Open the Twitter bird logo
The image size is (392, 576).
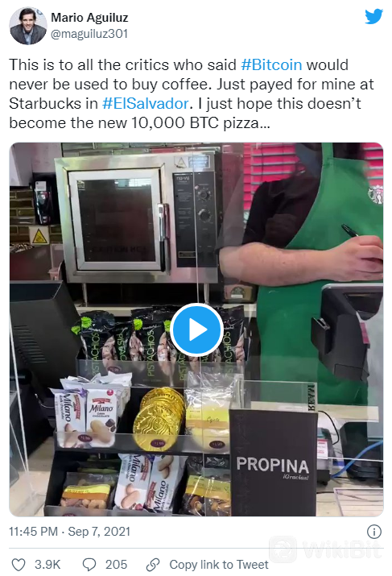click(x=373, y=17)
